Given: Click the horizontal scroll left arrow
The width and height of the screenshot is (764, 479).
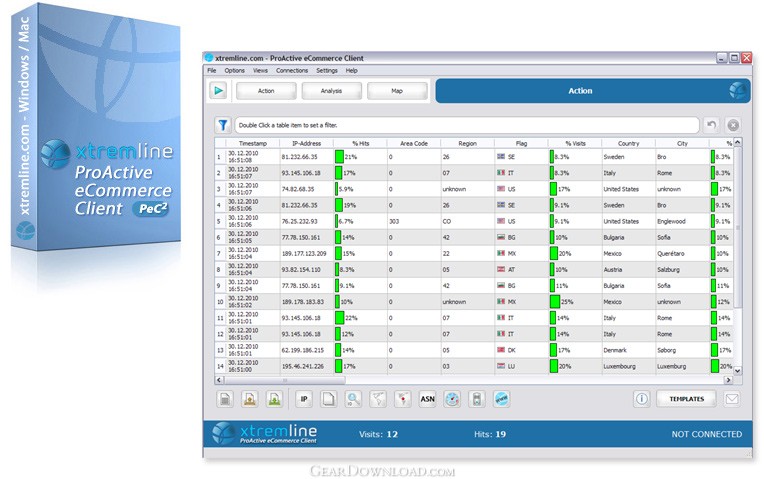Looking at the screenshot, I should pyautogui.click(x=219, y=380).
